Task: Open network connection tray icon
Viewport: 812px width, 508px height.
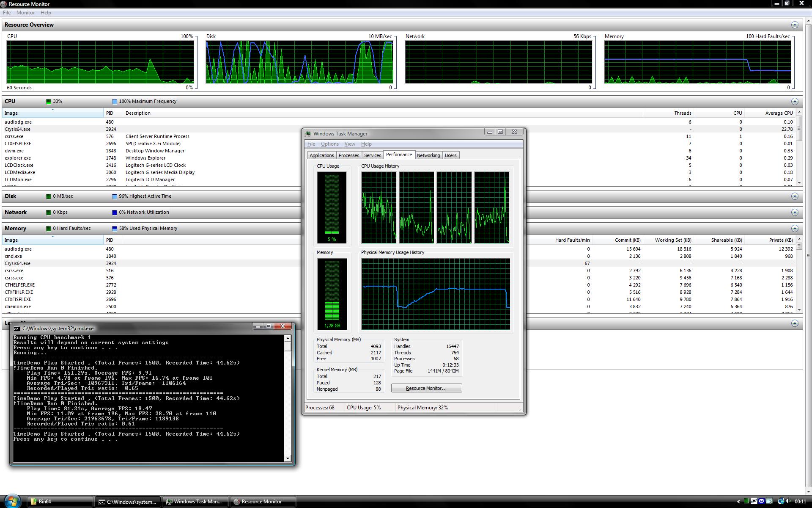Action: point(781,501)
